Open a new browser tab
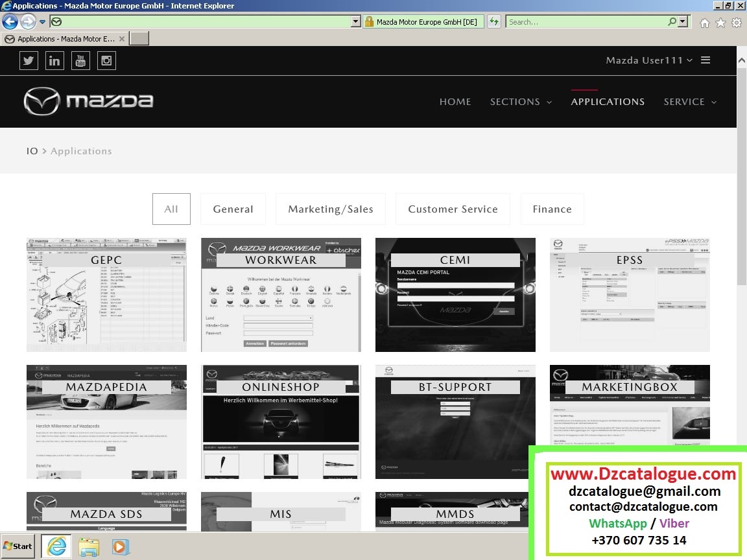Image resolution: width=747 pixels, height=560 pixels. pyautogui.click(x=139, y=39)
